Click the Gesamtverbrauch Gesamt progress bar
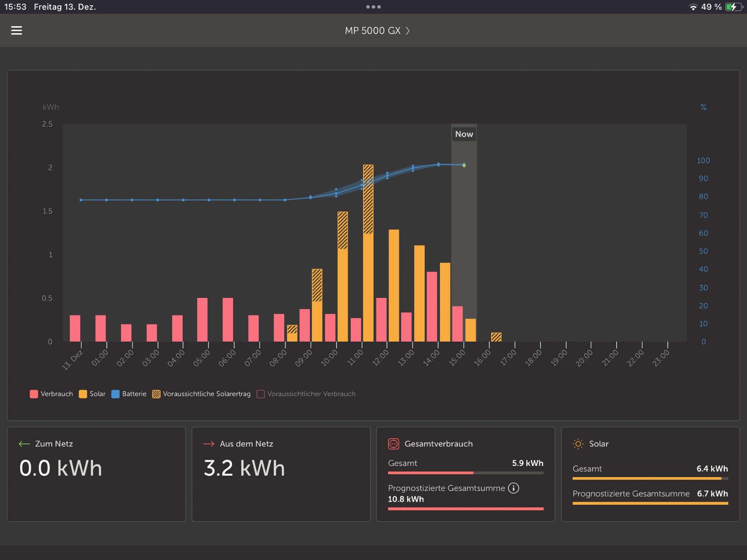Image resolution: width=747 pixels, height=560 pixels. [x=466, y=473]
